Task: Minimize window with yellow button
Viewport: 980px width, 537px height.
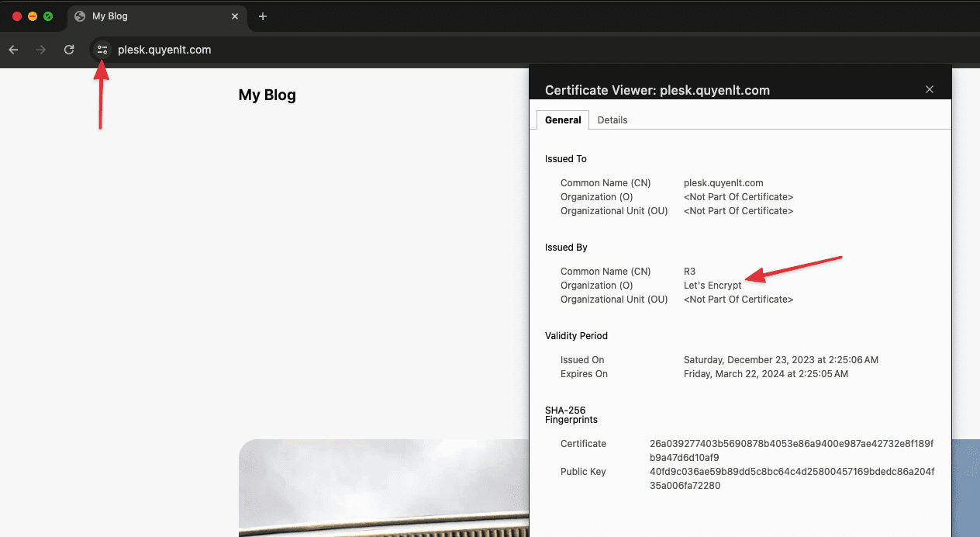Action: pyautogui.click(x=33, y=16)
